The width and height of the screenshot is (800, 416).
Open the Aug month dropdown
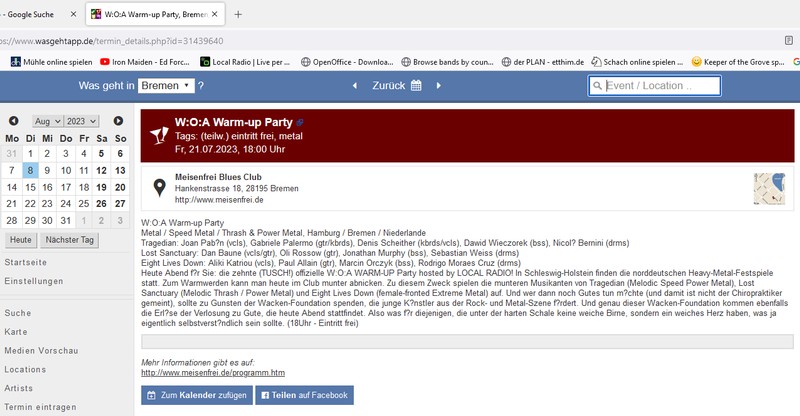47,121
